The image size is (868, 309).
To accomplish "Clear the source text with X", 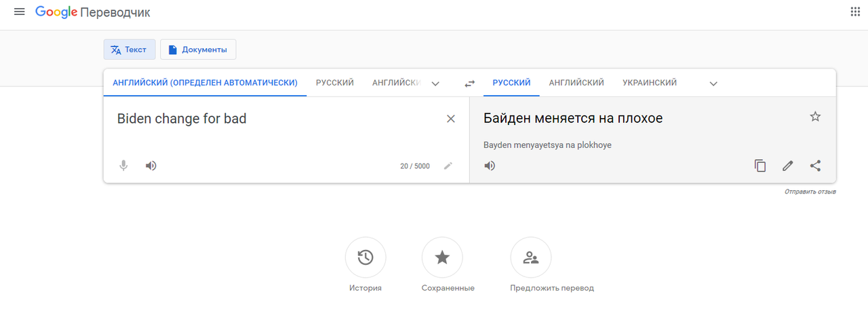I will (x=451, y=119).
